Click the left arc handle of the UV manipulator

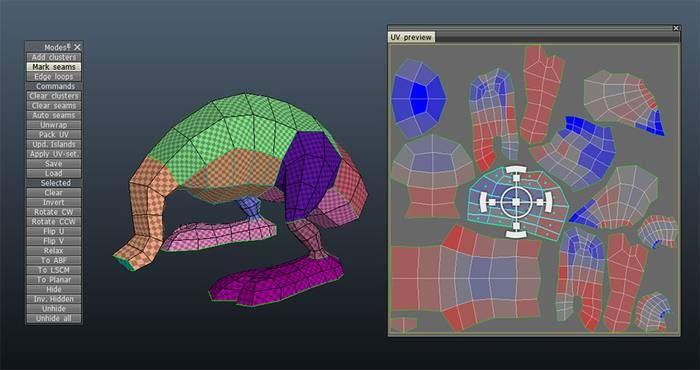(483, 202)
